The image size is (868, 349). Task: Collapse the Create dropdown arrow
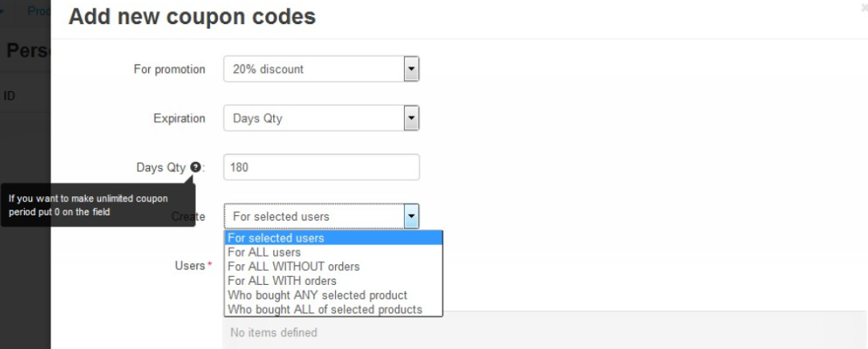pyautogui.click(x=410, y=216)
